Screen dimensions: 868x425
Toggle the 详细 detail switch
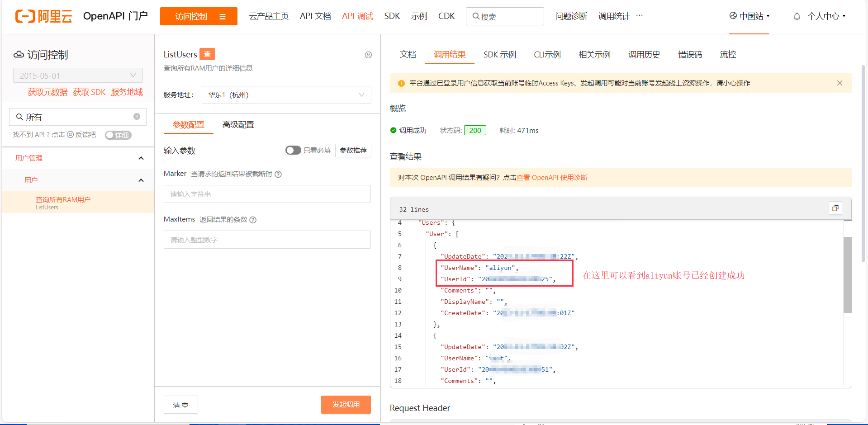[x=118, y=135]
